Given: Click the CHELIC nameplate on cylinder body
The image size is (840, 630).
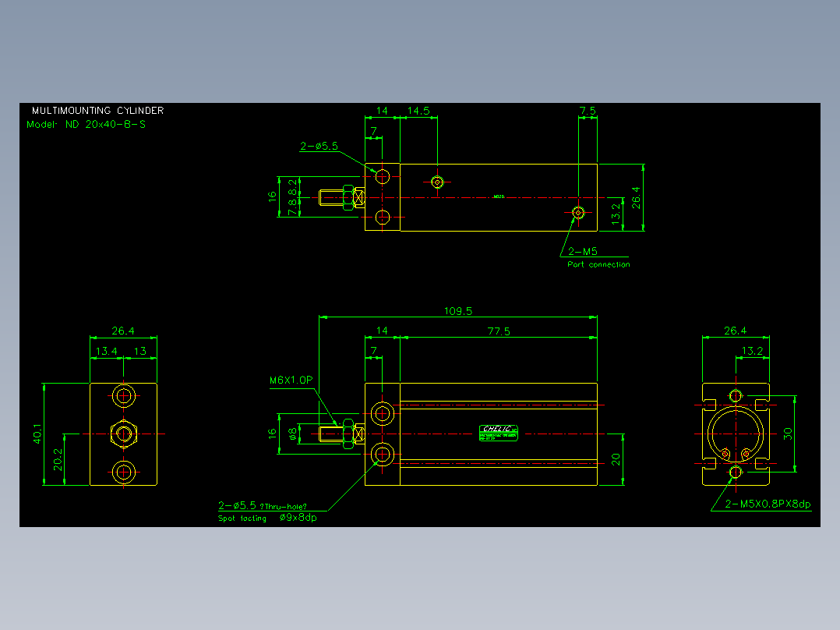Looking at the screenshot, I should (498, 434).
